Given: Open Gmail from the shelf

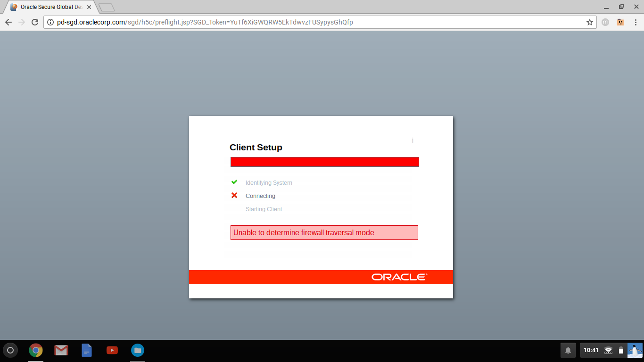Looking at the screenshot, I should (x=61, y=350).
